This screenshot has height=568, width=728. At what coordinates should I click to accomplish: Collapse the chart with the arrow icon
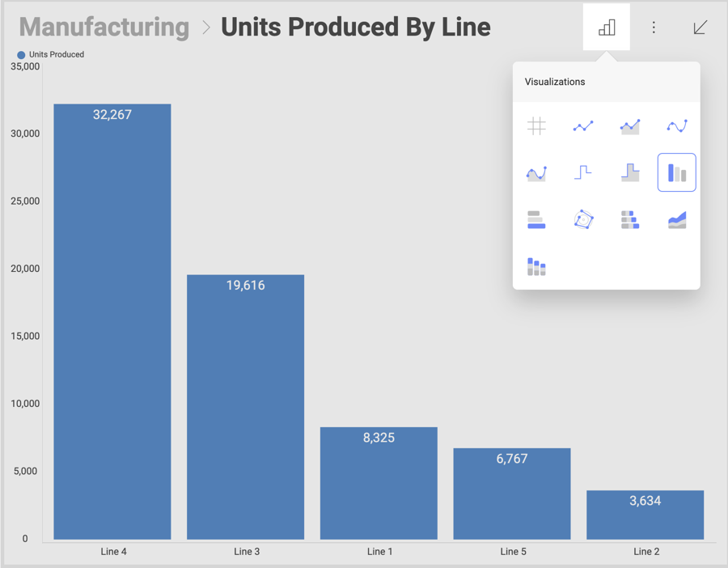pyautogui.click(x=700, y=27)
